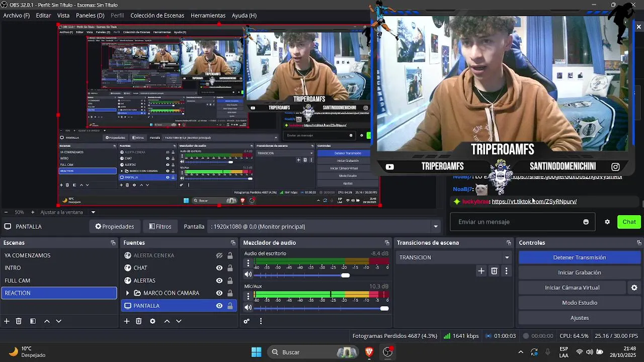The height and width of the screenshot is (362, 644).
Task: Open Windows Start menu
Action: pos(256,352)
